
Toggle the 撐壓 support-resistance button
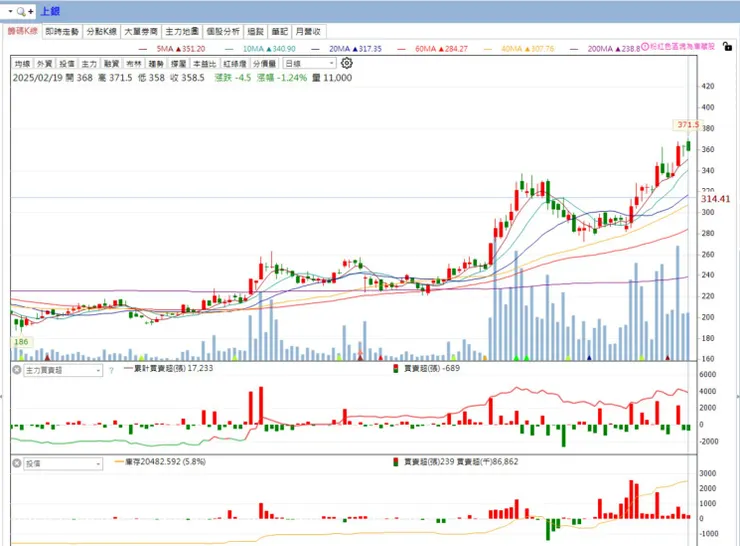178,64
